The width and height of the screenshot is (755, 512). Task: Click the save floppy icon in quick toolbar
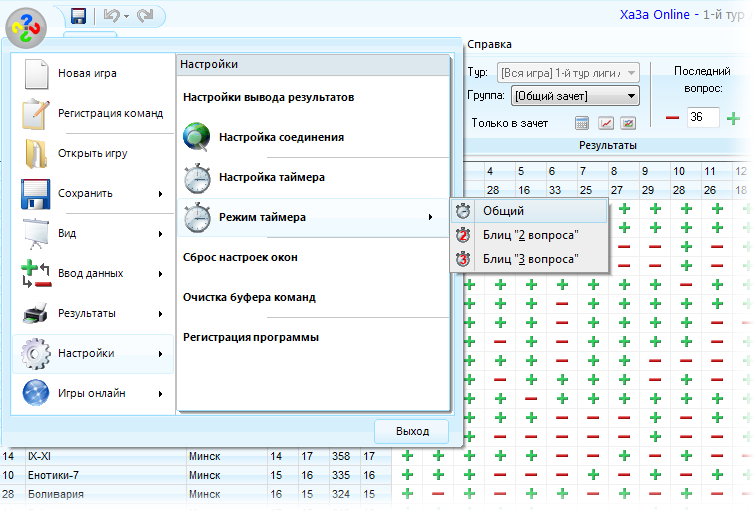pyautogui.click(x=78, y=16)
